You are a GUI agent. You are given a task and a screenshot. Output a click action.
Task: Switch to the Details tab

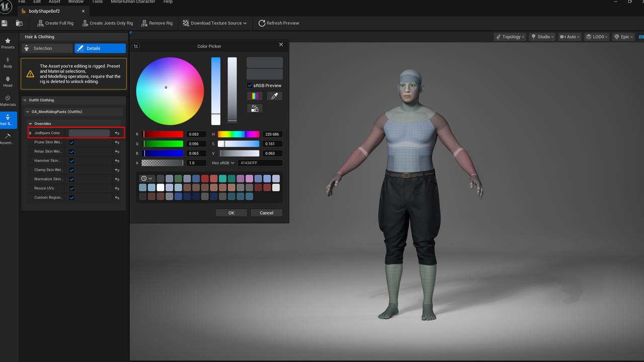coord(100,48)
